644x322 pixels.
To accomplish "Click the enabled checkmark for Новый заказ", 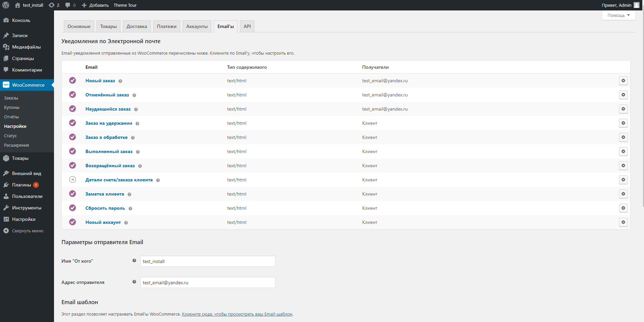I will pos(73,80).
